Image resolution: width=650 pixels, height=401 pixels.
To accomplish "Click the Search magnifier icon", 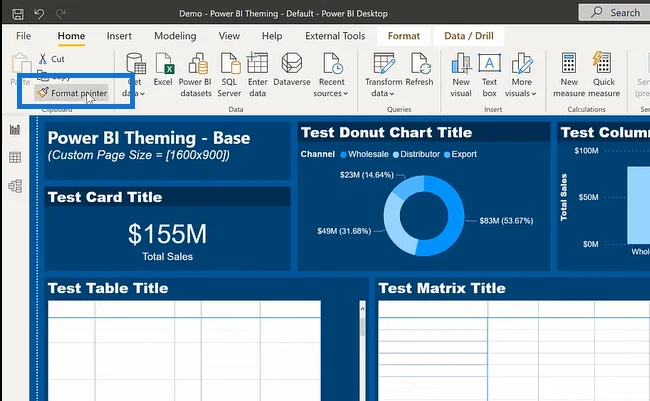I will coord(596,12).
